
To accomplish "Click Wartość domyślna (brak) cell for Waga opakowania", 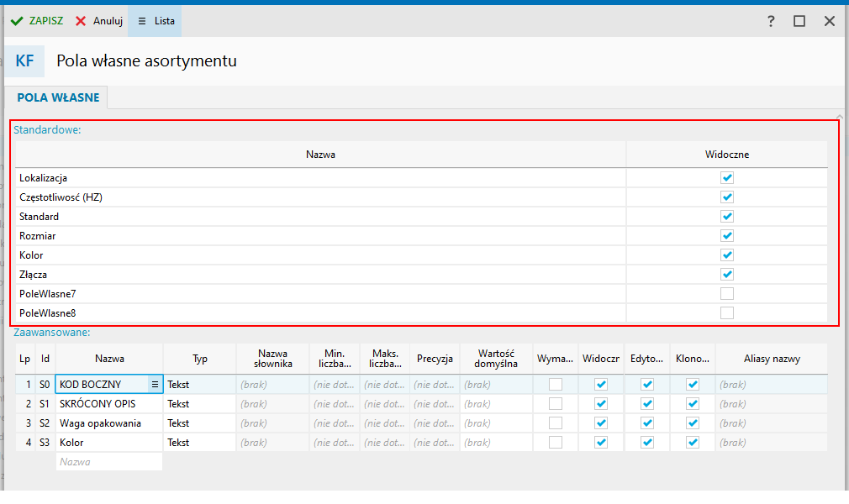I will click(x=496, y=423).
